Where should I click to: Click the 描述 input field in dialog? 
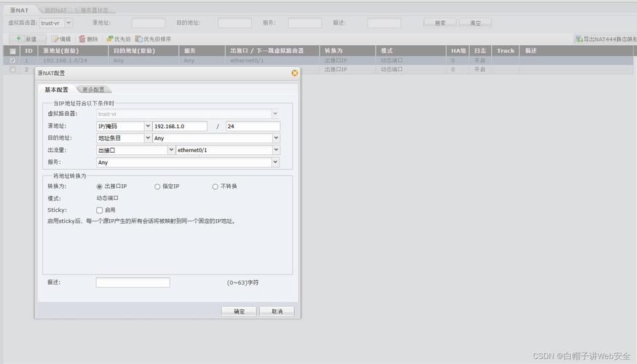click(x=132, y=282)
